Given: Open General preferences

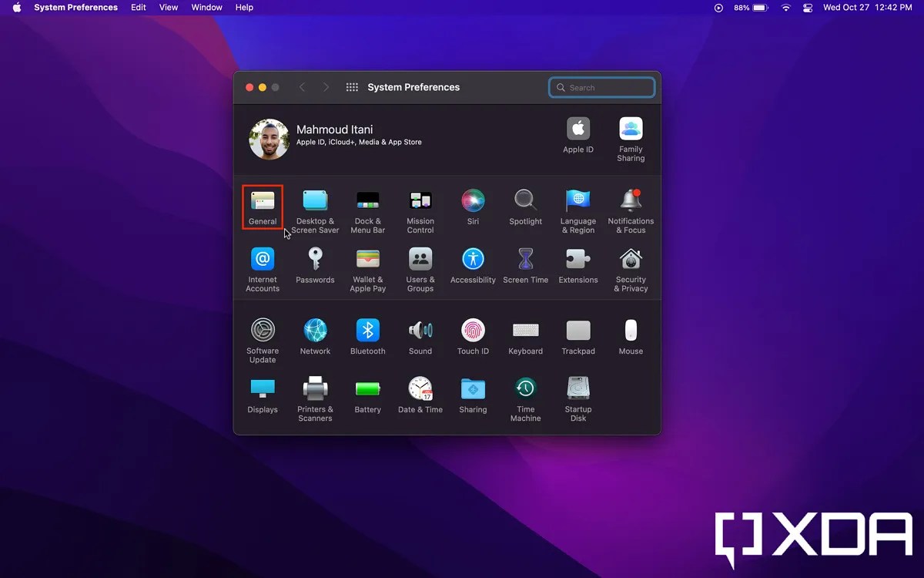Looking at the screenshot, I should [263, 204].
